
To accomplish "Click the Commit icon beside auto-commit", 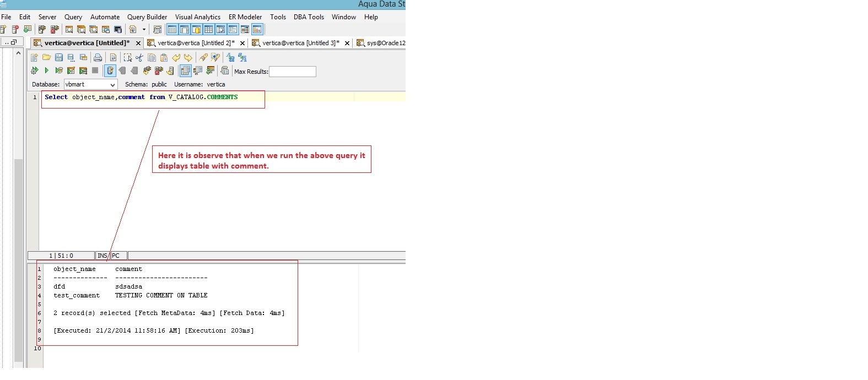I will [x=122, y=70].
